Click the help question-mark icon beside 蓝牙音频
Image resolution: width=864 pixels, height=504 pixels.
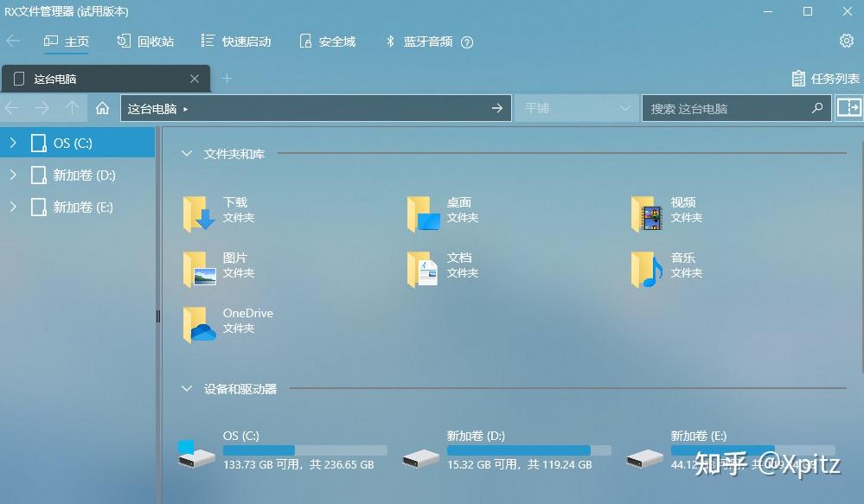(465, 41)
